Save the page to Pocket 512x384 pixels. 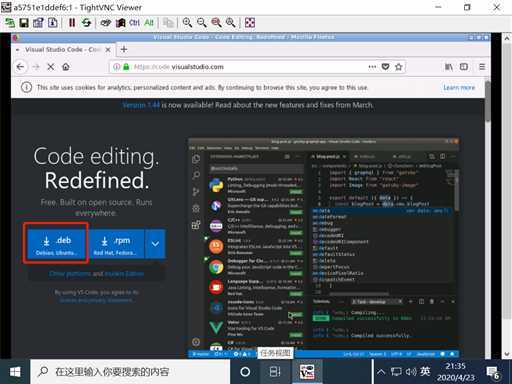(385, 67)
